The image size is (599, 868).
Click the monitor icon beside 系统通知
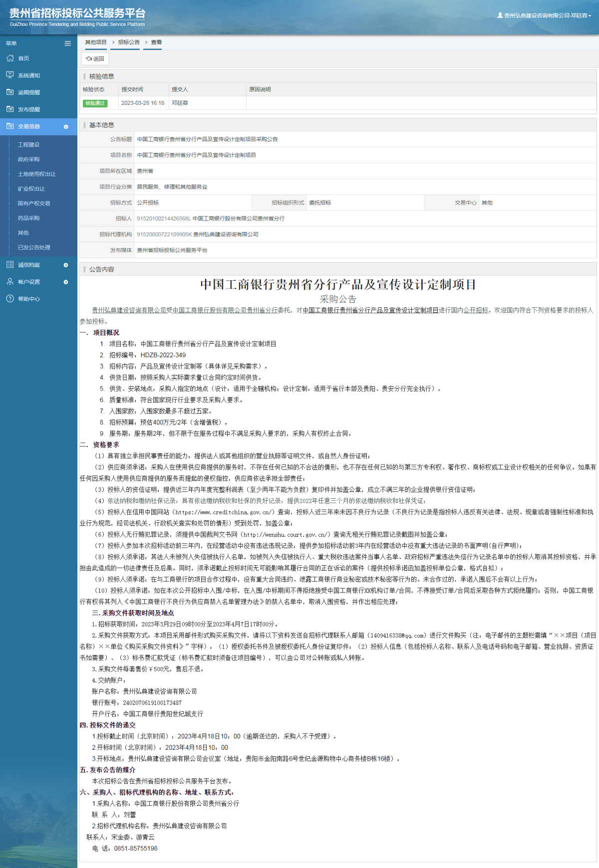[x=10, y=75]
